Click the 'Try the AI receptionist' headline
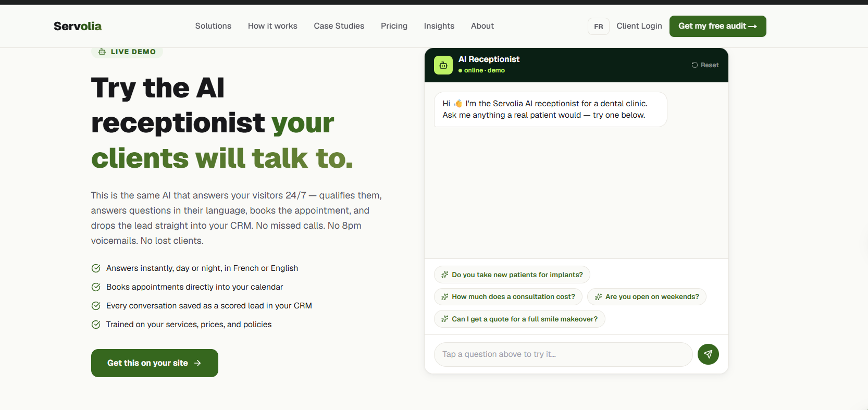This screenshot has width=868, height=410. click(x=222, y=123)
